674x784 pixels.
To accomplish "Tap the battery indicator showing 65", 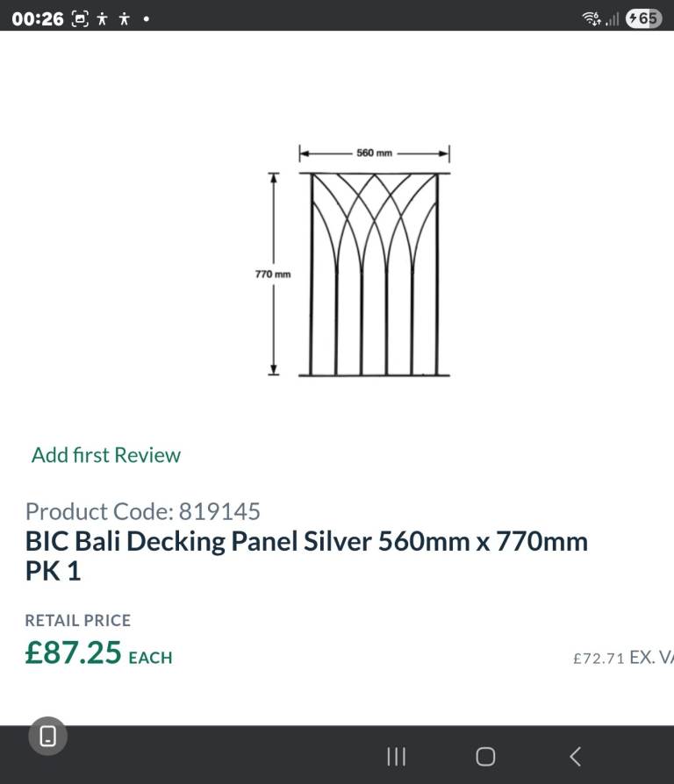I will pyautogui.click(x=643, y=18).
